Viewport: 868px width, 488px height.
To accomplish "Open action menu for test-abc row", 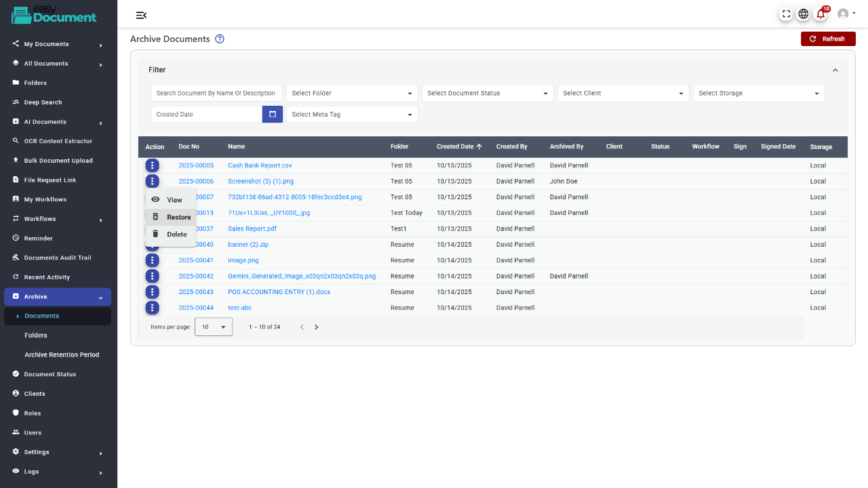I will pos(153,308).
